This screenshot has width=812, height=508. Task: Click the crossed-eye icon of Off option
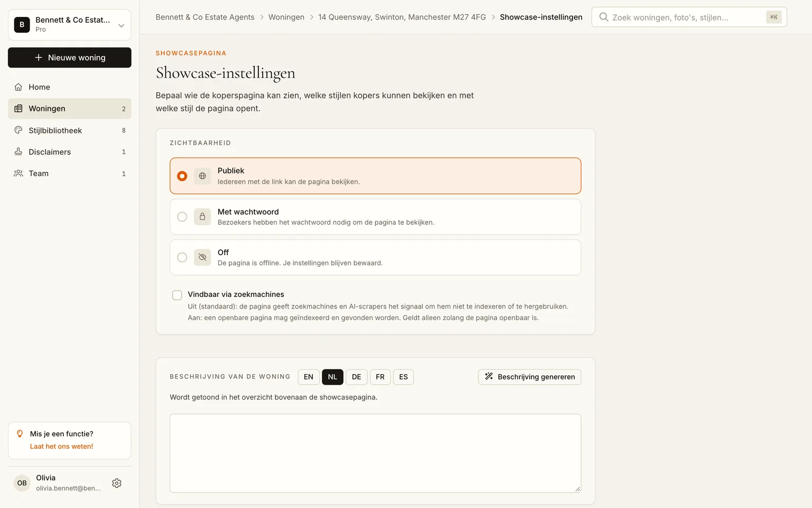pyautogui.click(x=202, y=257)
